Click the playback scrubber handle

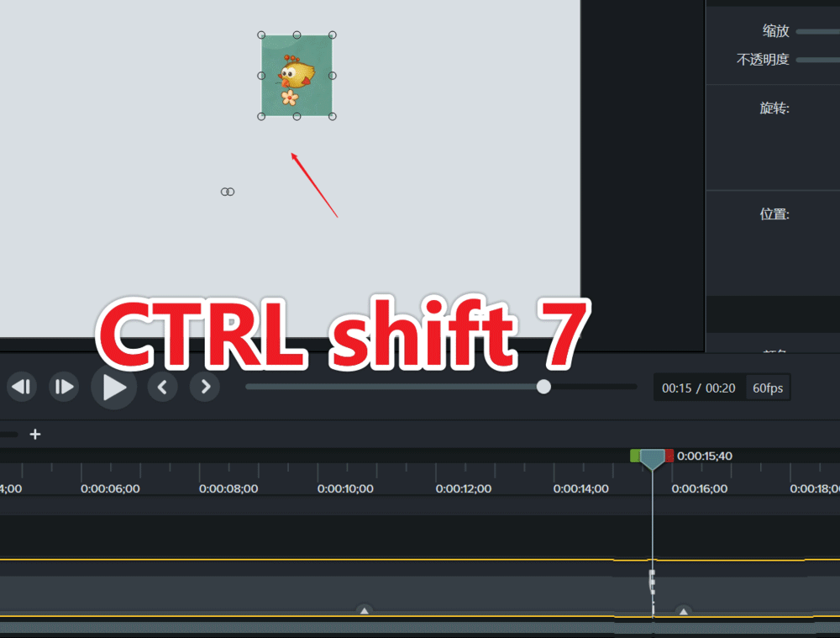[x=543, y=387]
